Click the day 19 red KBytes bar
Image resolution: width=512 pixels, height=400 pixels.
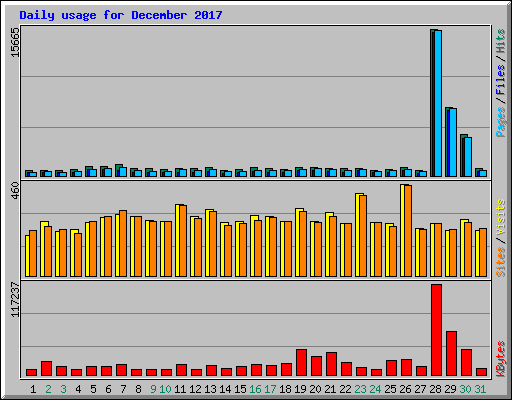pyautogui.click(x=301, y=363)
